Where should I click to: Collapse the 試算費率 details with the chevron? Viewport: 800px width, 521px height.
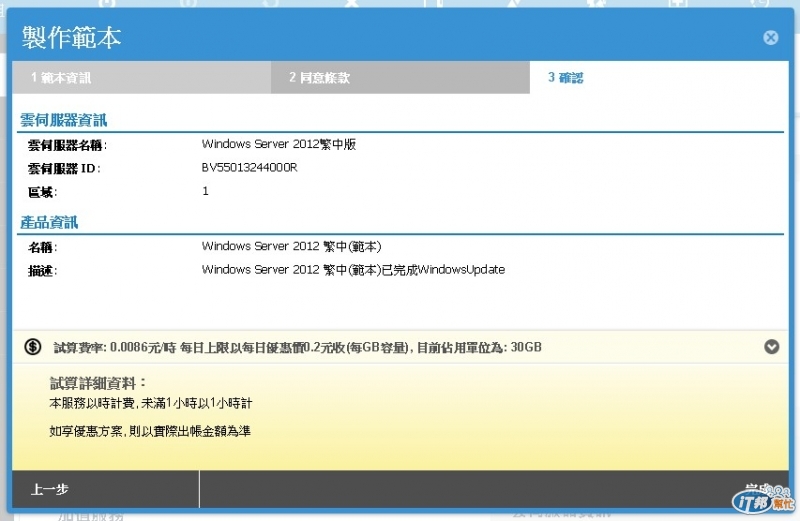[771, 347]
